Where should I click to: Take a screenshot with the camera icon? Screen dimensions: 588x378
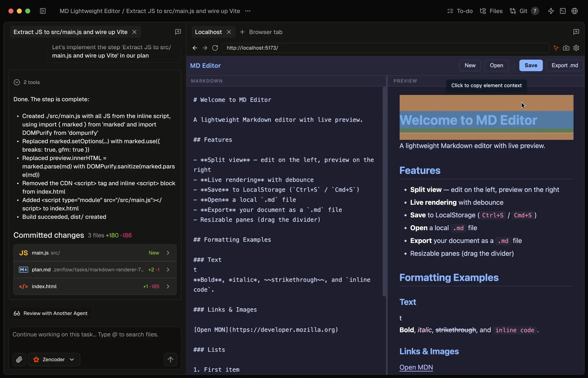point(566,48)
